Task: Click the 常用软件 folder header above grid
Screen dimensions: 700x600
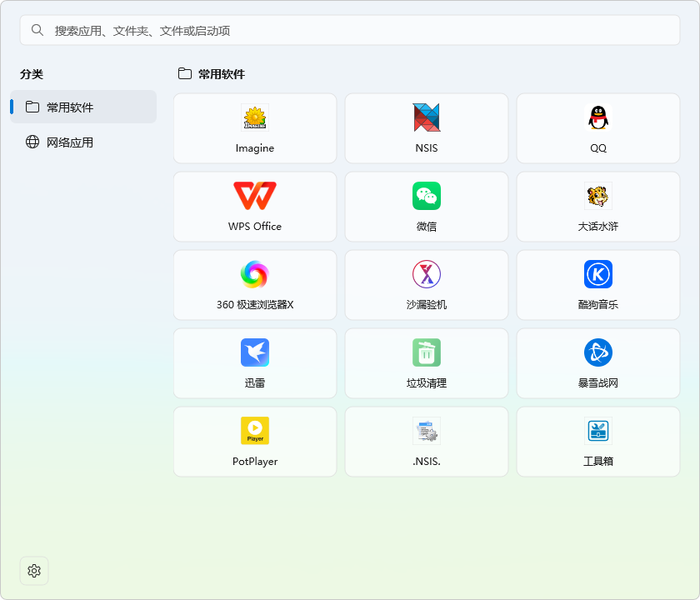Action: 212,74
